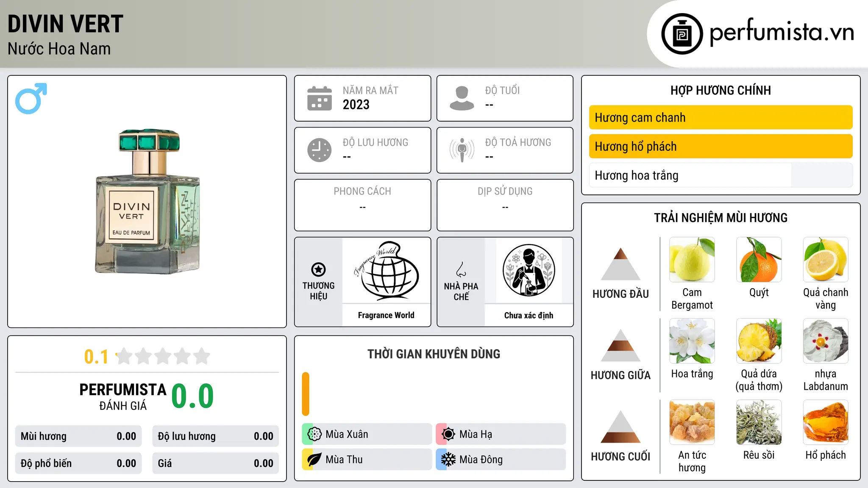Click the blue male gender symbol

31,98
